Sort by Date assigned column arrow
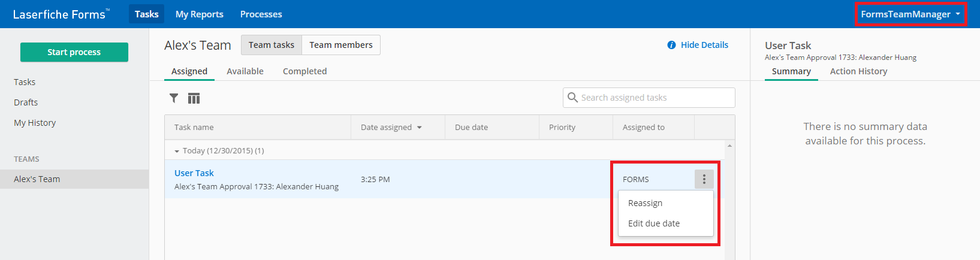980x260 pixels. coord(420,128)
